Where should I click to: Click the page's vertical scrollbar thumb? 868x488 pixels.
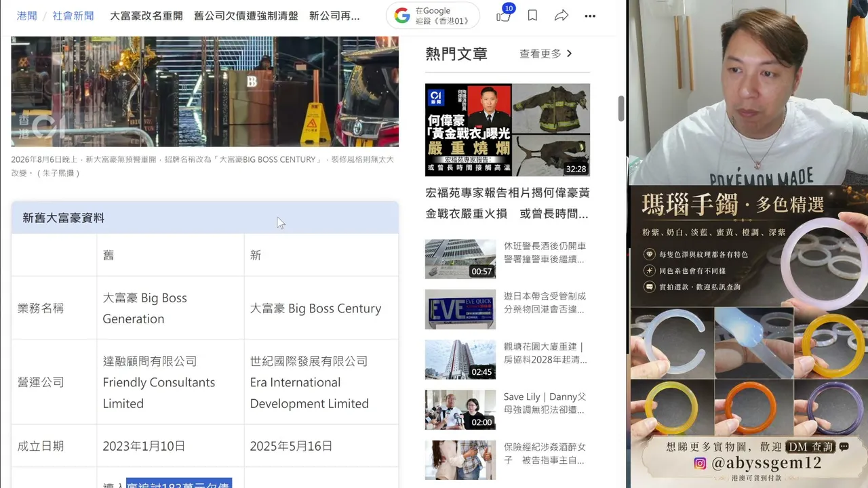pyautogui.click(x=620, y=108)
